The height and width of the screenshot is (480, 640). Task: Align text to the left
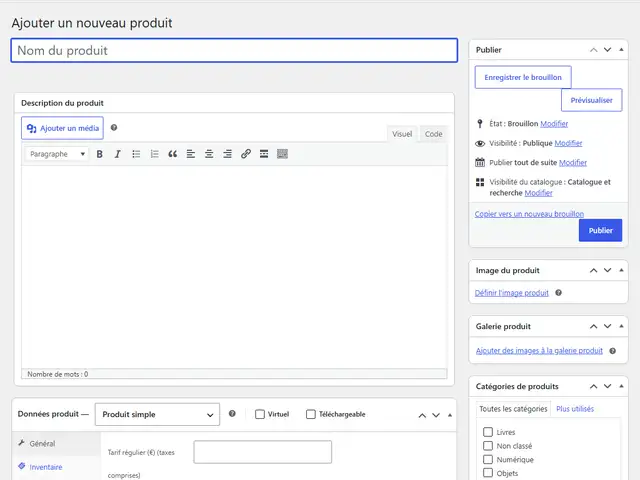pos(191,154)
